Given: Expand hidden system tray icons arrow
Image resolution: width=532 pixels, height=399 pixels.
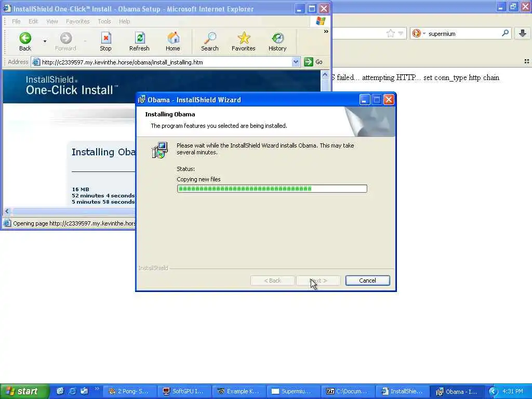Looking at the screenshot, I should coord(493,392).
